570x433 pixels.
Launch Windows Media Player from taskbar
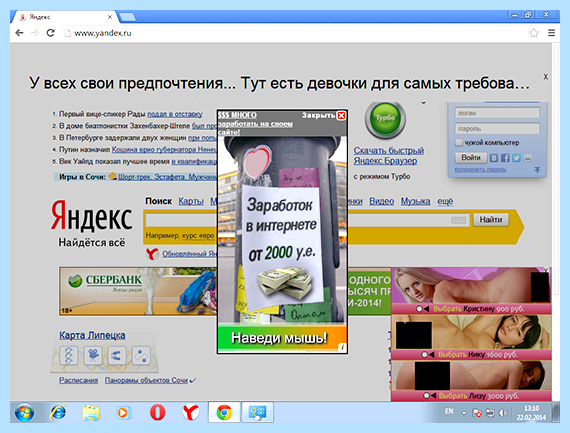[x=124, y=413]
